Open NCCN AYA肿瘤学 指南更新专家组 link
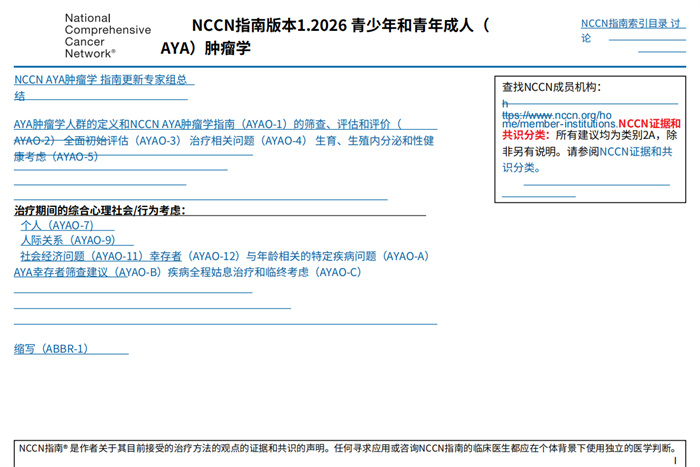 tap(100, 79)
